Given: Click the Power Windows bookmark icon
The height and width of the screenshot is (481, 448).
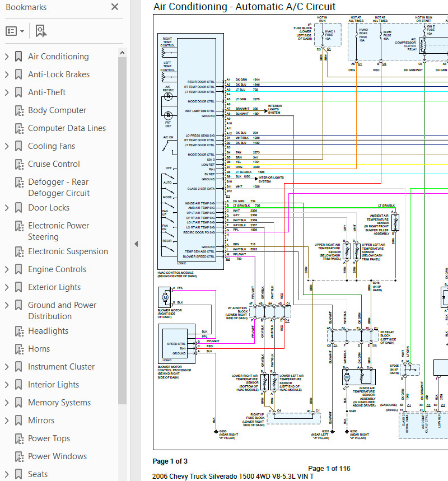Looking at the screenshot, I should click(19, 457).
